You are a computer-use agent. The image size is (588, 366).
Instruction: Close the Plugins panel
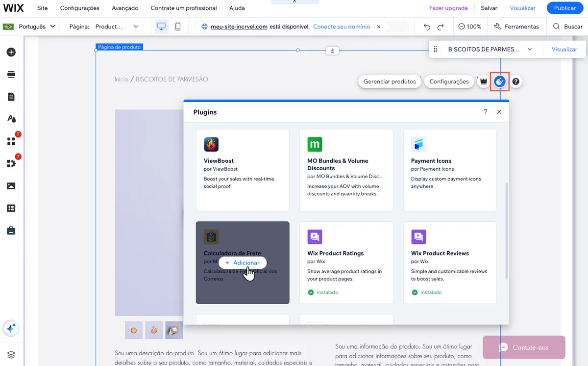tap(499, 112)
